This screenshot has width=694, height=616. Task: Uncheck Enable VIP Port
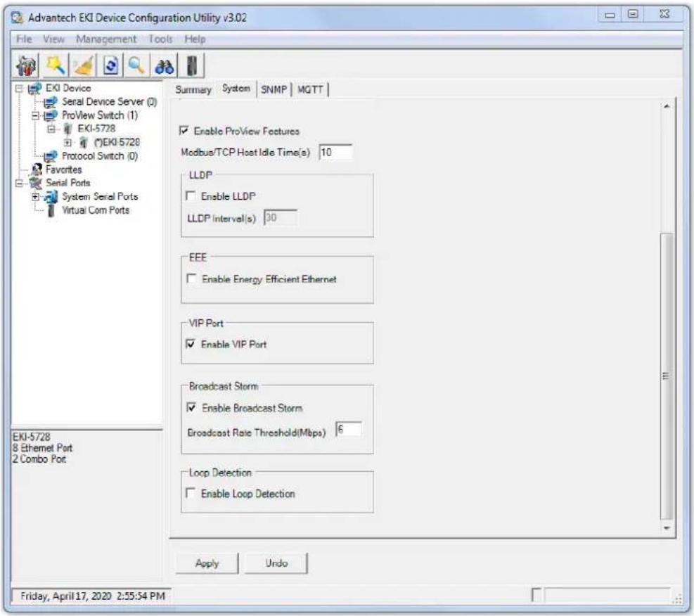pyautogui.click(x=191, y=344)
